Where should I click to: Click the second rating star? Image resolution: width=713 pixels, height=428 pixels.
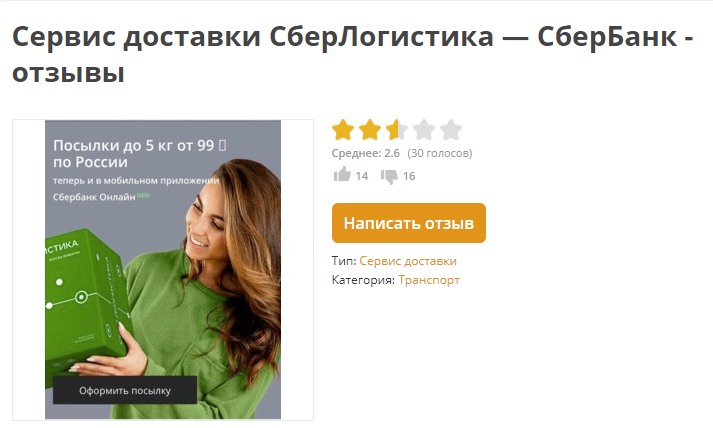(370, 130)
